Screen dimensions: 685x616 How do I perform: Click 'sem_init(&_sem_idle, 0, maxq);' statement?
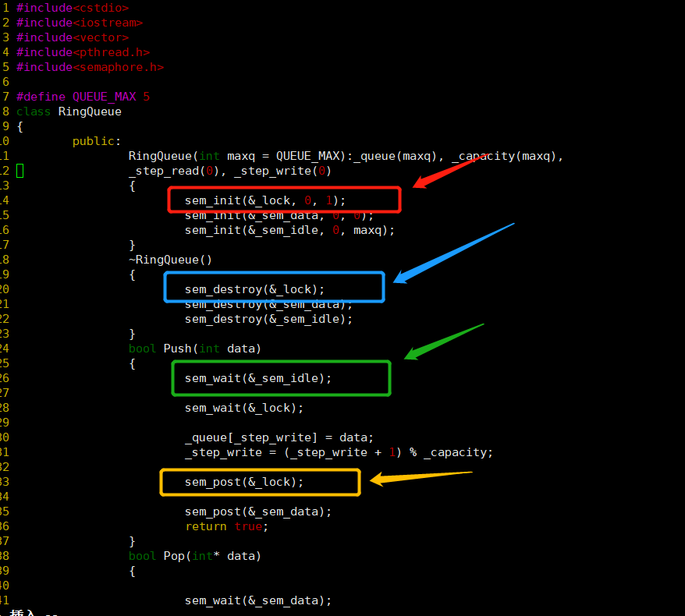(289, 230)
